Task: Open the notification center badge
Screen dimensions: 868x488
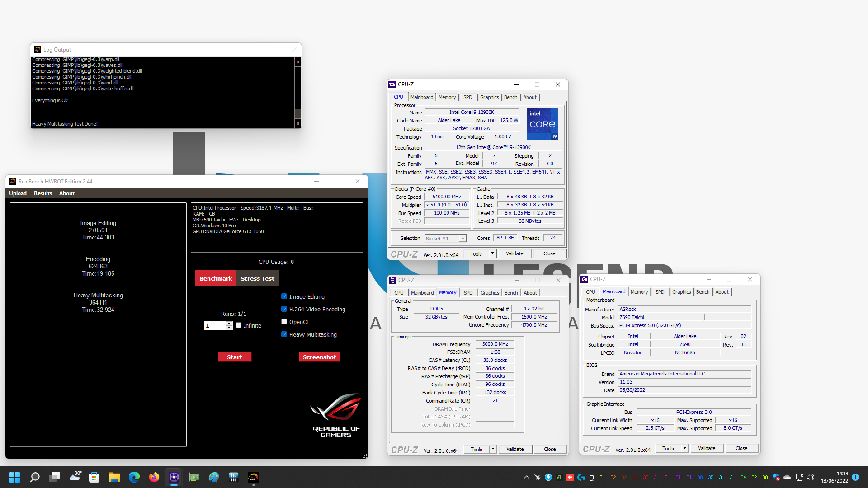Action: tap(855, 477)
